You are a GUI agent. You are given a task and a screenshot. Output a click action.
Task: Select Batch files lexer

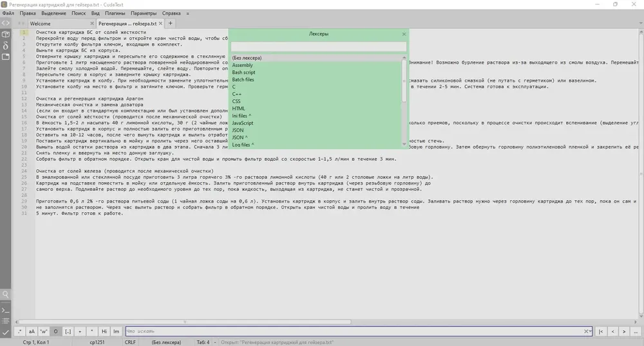pos(316,80)
